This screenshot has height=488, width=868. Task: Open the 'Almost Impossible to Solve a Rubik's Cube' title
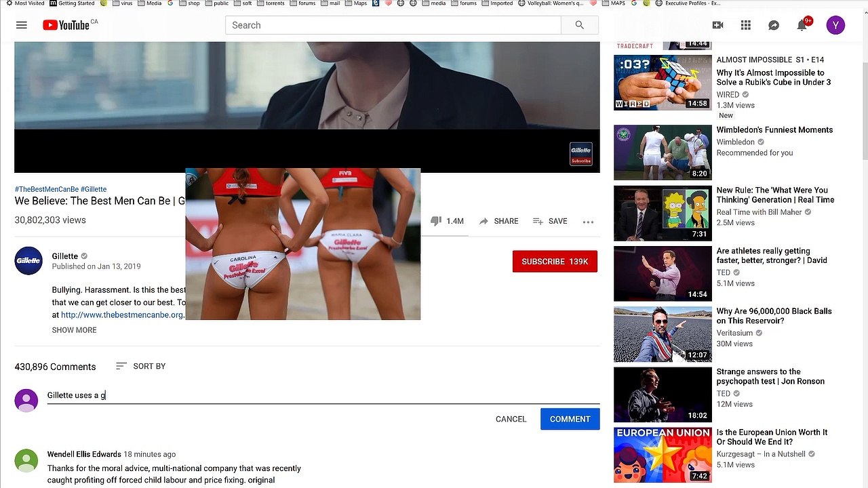coord(774,77)
